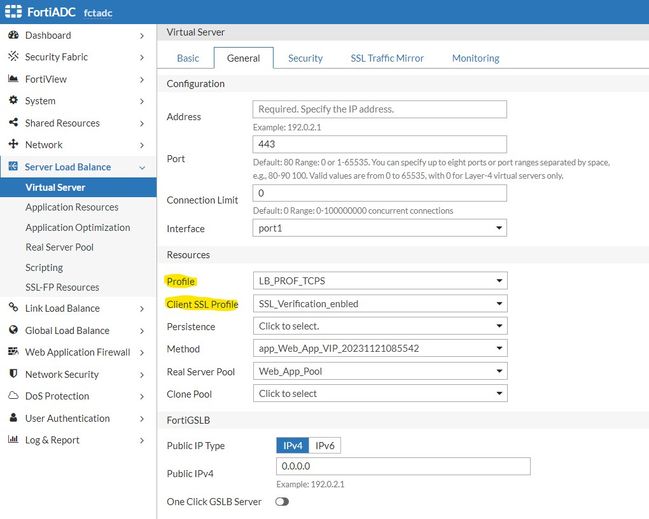The width and height of the screenshot is (649, 519).
Task: Open Real Server Pool sidebar link
Action: click(x=60, y=247)
